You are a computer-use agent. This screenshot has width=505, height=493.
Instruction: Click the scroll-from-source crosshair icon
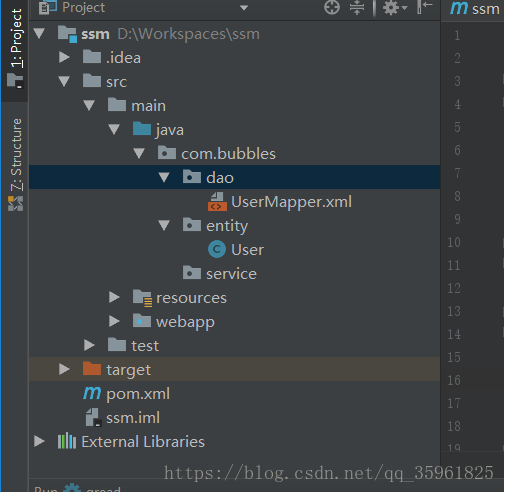[332, 7]
